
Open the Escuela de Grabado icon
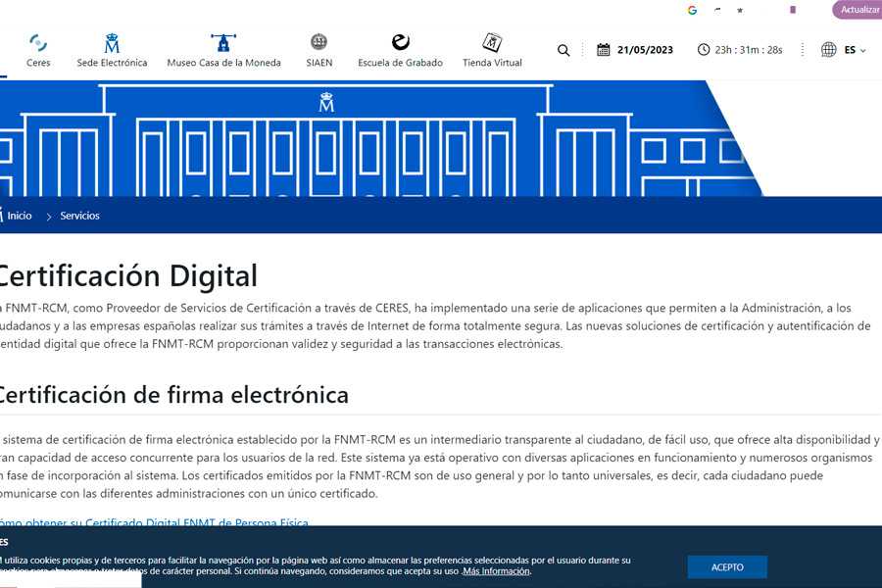pyautogui.click(x=400, y=42)
